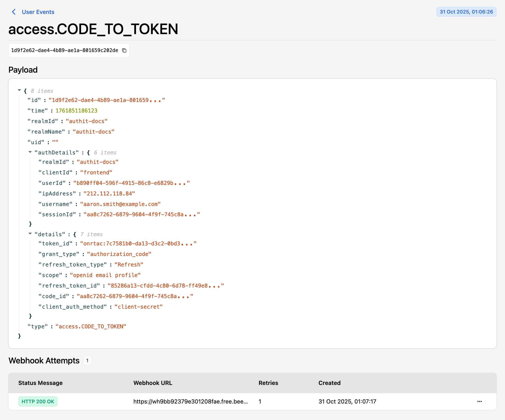Click the truncated sessionId value
This screenshot has width=505, height=420.
[142, 214]
